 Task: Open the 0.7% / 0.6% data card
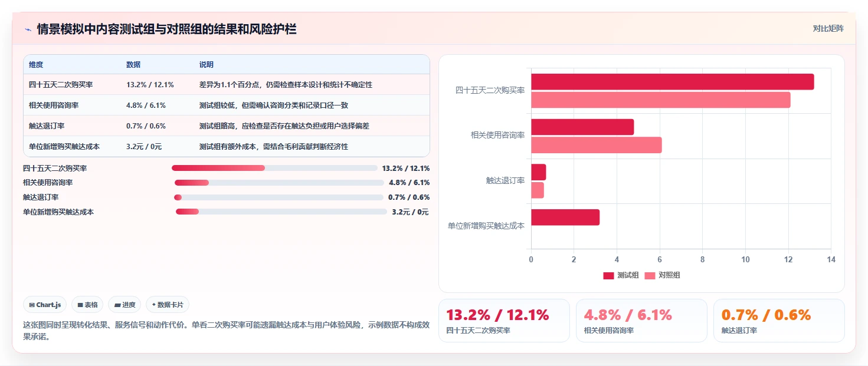[779, 321]
